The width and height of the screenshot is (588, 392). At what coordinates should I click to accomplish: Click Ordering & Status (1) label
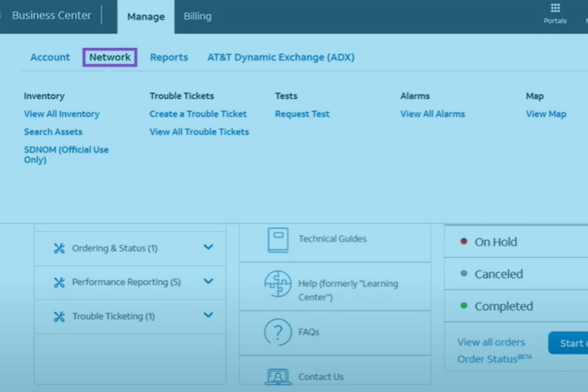[115, 248]
